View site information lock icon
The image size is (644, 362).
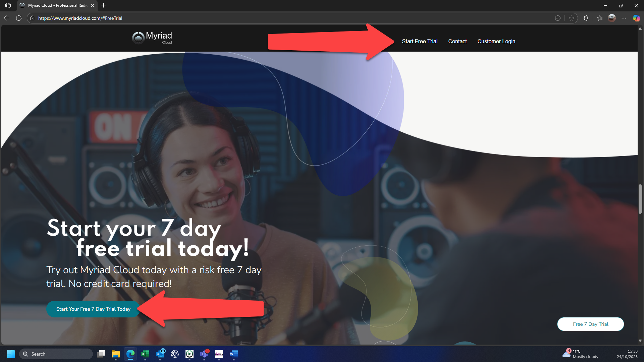tap(32, 18)
